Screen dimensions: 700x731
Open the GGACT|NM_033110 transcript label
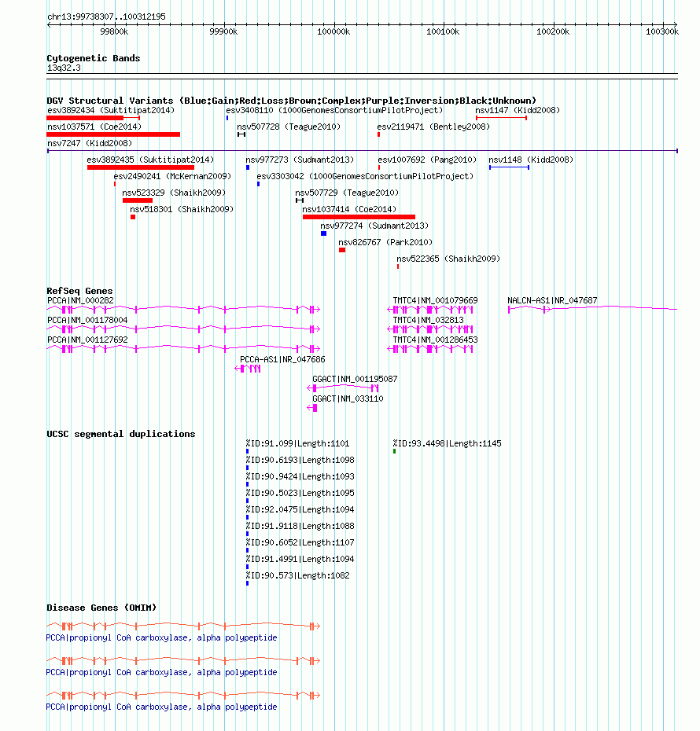pyautogui.click(x=348, y=399)
